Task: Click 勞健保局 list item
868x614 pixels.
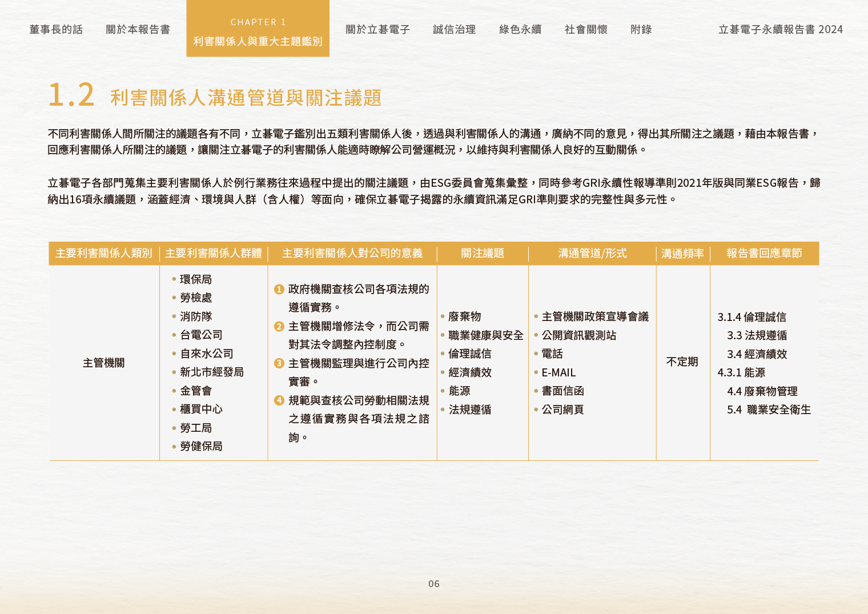Action: point(201,446)
